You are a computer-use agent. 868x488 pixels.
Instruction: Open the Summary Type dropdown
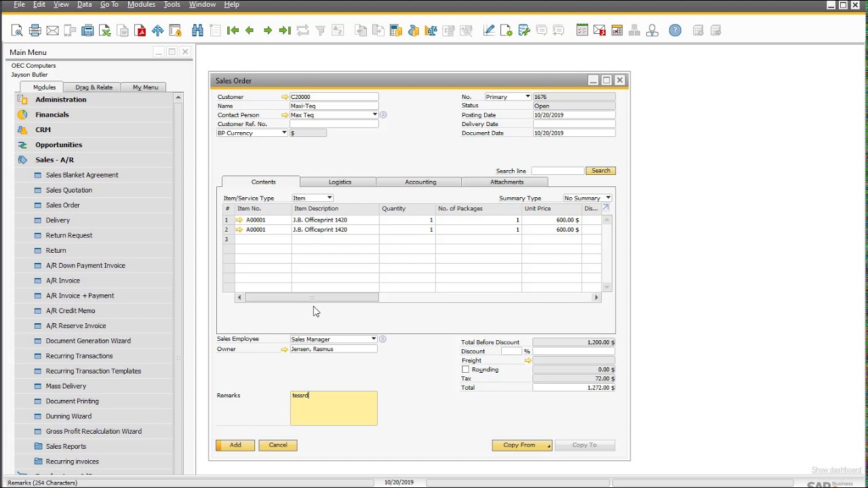[x=608, y=198]
